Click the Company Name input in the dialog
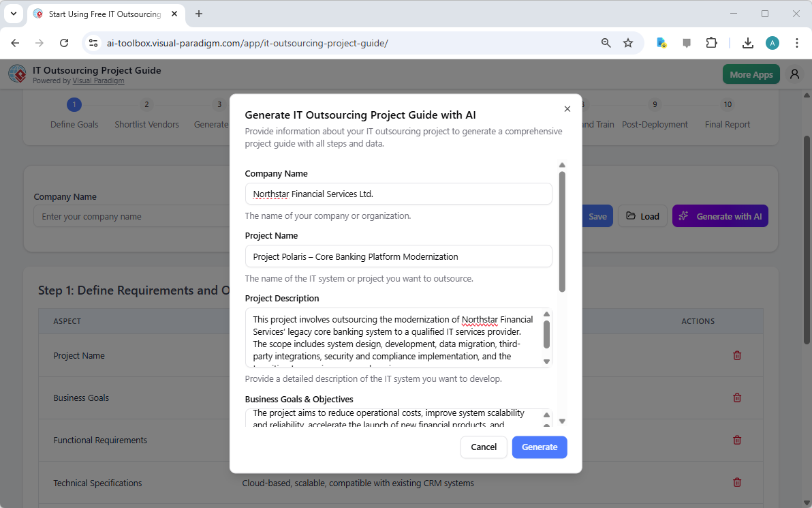The height and width of the screenshot is (508, 812). (399, 194)
